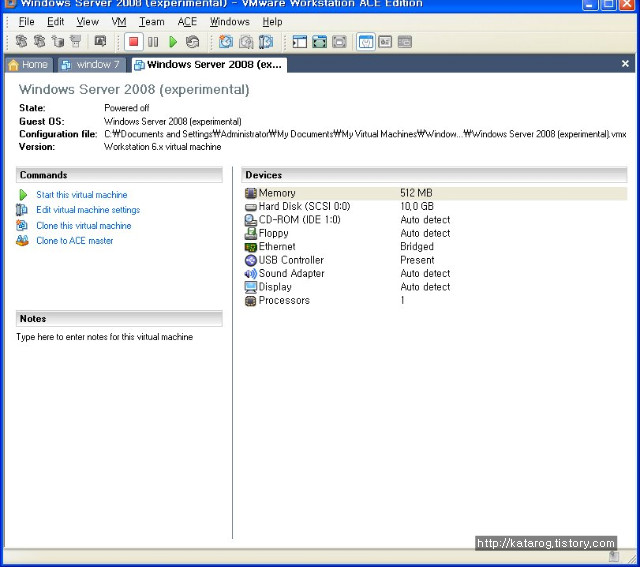Select the Memory device row label

click(x=277, y=193)
